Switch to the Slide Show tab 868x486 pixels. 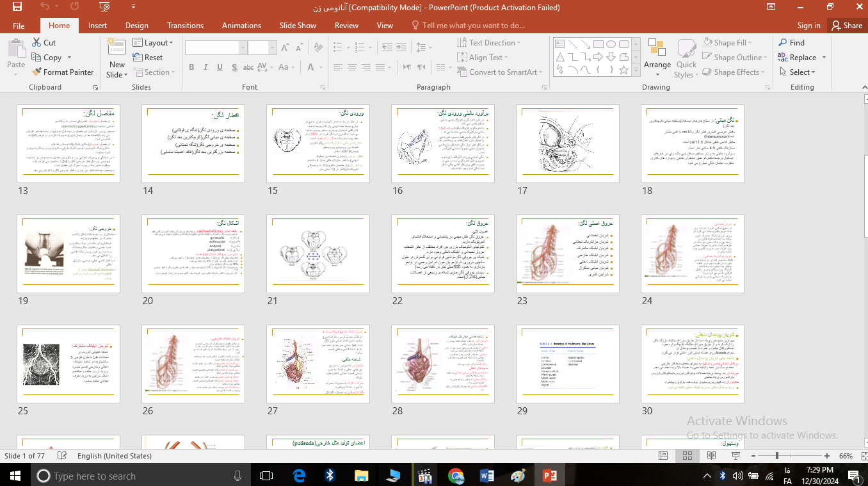(x=298, y=26)
